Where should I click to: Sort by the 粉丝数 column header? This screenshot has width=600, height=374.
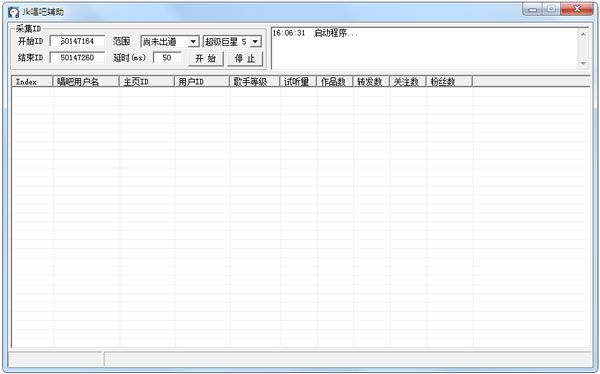[450, 82]
